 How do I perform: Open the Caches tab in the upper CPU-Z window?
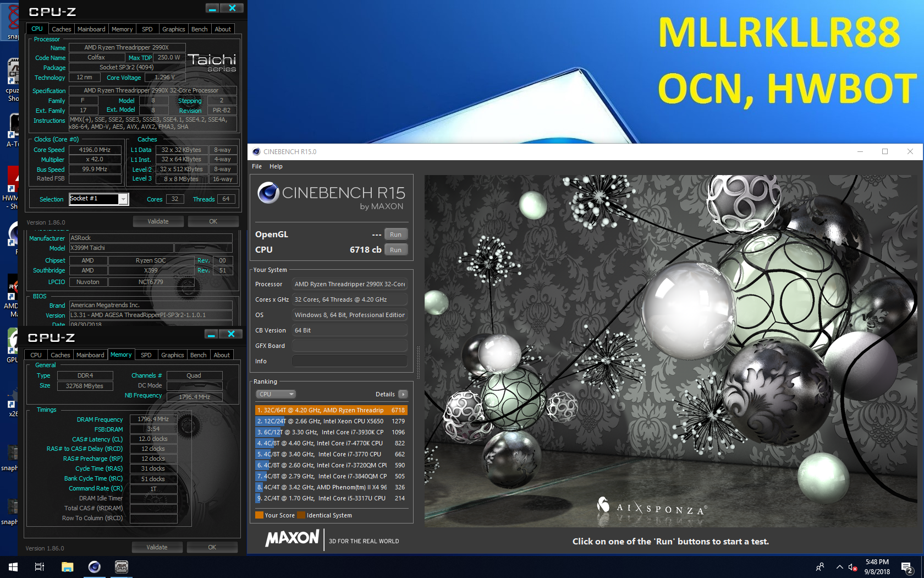[61, 29]
